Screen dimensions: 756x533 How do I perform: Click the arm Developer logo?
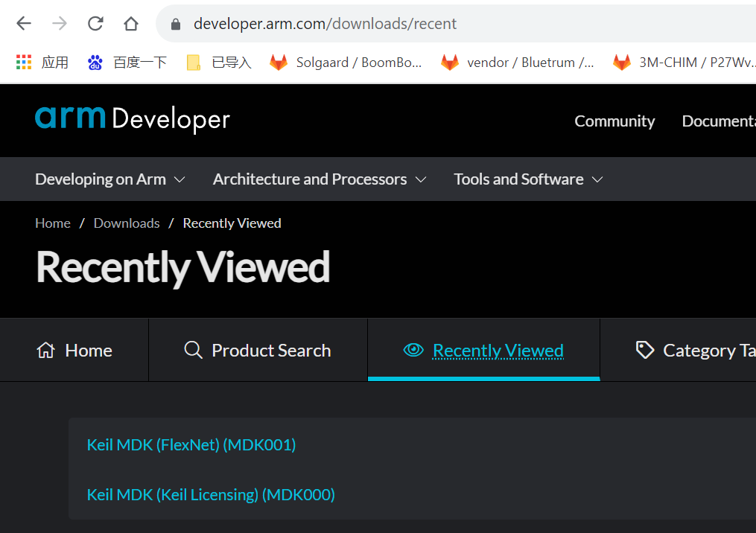133,118
